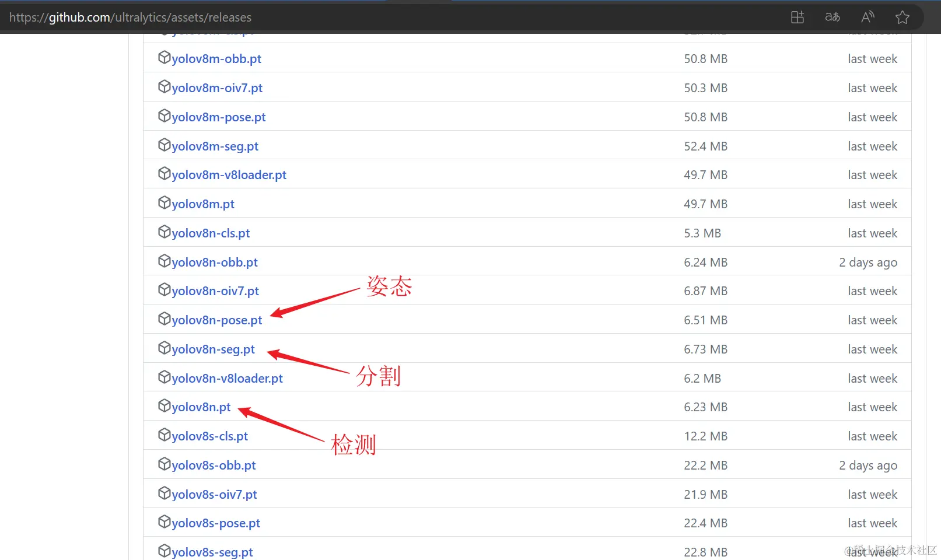This screenshot has width=941, height=560.
Task: Click '2 days ago' in yolov8n-obb.pt row
Action: tap(868, 262)
